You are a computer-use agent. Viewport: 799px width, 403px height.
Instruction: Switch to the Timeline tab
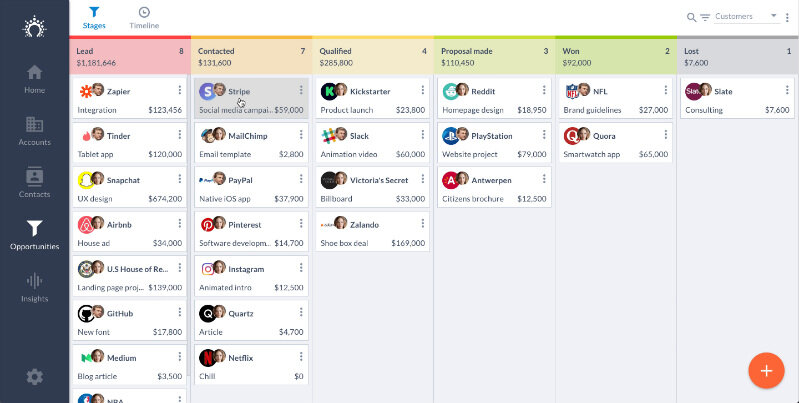click(144, 17)
